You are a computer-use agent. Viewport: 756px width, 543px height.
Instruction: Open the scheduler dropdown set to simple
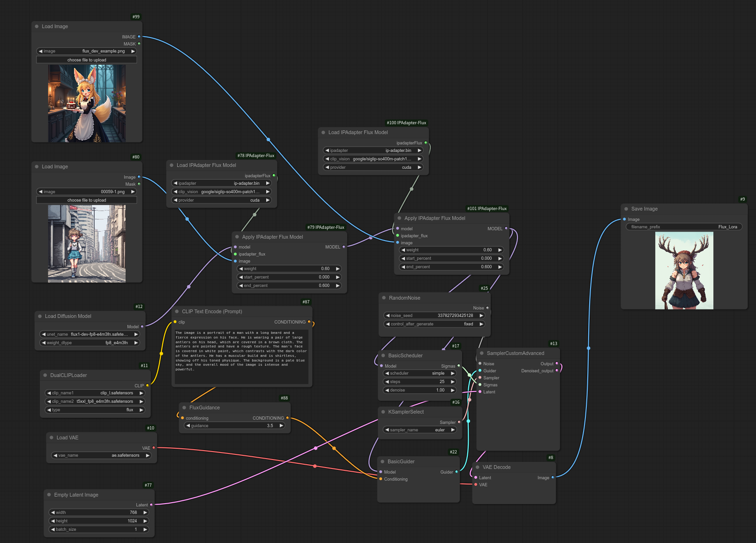coord(419,373)
